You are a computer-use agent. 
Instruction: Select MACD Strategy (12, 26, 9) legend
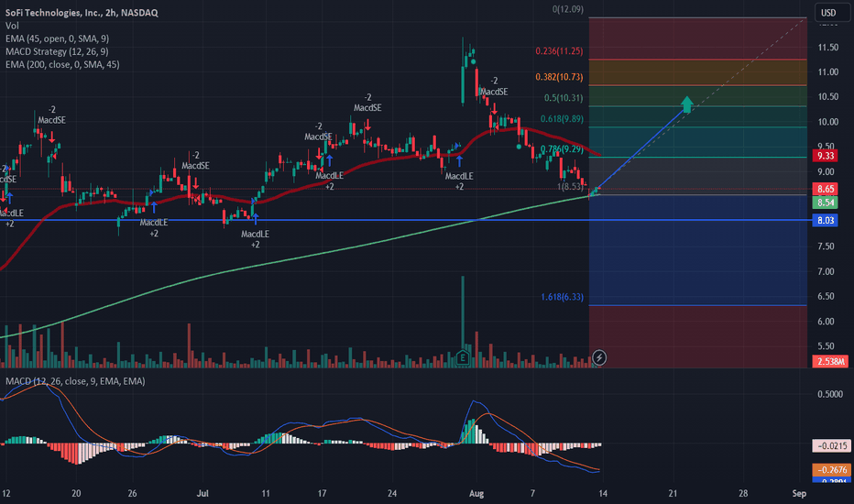pyautogui.click(x=57, y=51)
